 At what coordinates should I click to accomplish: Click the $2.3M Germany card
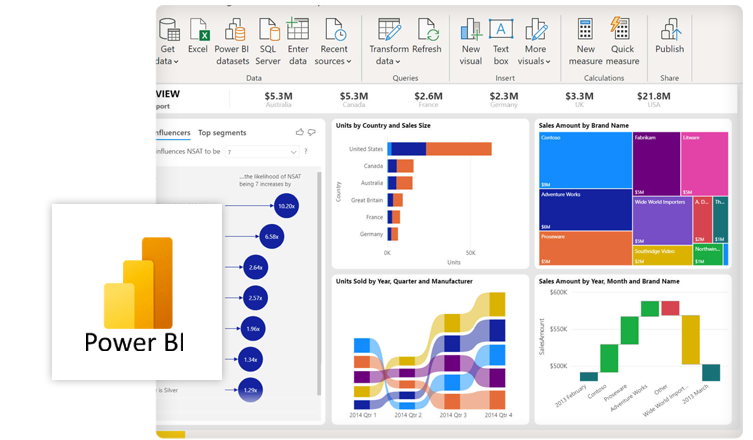(504, 99)
